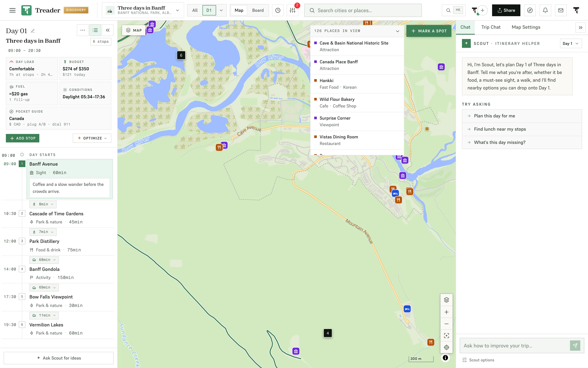The image size is (588, 368).
Task: Open map info attribution icon
Action: 445,358
